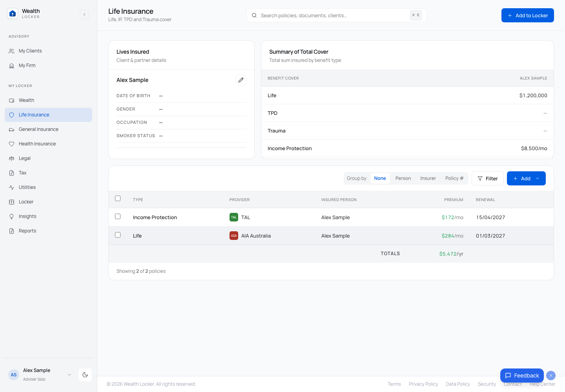The width and height of the screenshot is (565, 392).
Task: Open the Privacy Policy footer link
Action: [423, 384]
